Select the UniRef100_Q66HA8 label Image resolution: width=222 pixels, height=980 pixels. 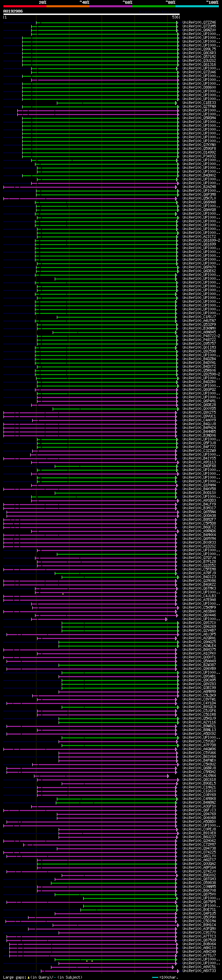click(x=199, y=202)
